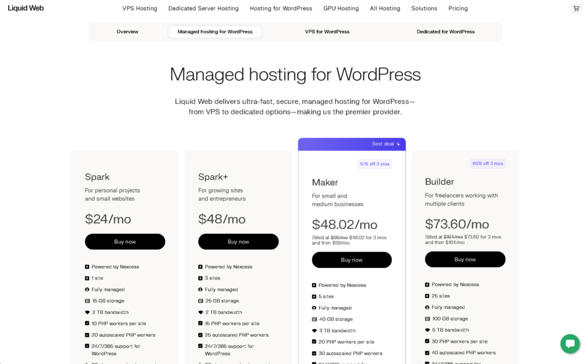Click the '1 site' icon in Spark
The height and width of the screenshot is (364, 588).
(87, 278)
